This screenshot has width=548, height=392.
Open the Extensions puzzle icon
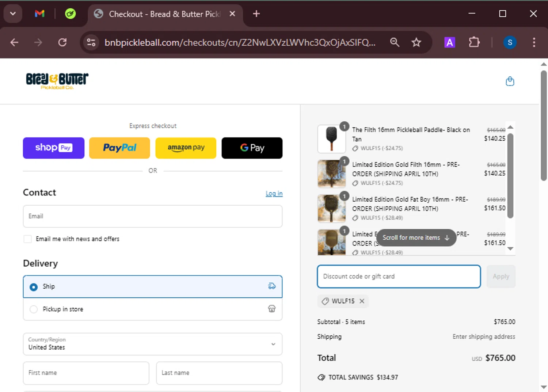[474, 42]
